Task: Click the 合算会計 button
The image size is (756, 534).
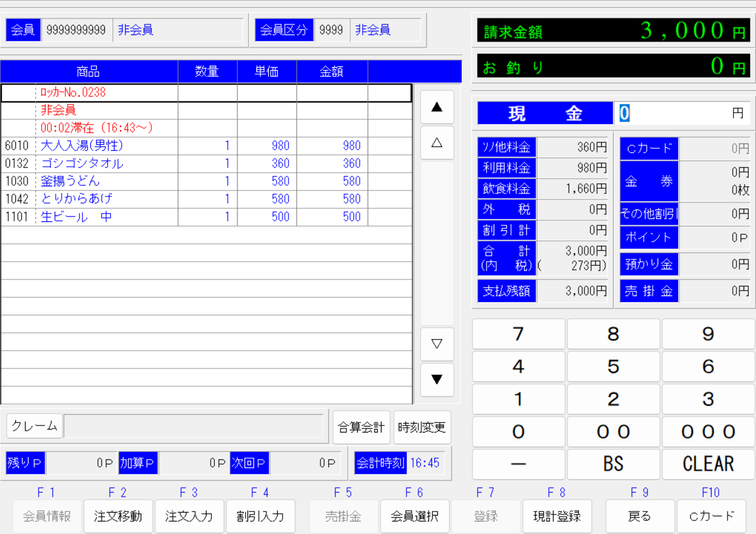Action: click(x=361, y=427)
